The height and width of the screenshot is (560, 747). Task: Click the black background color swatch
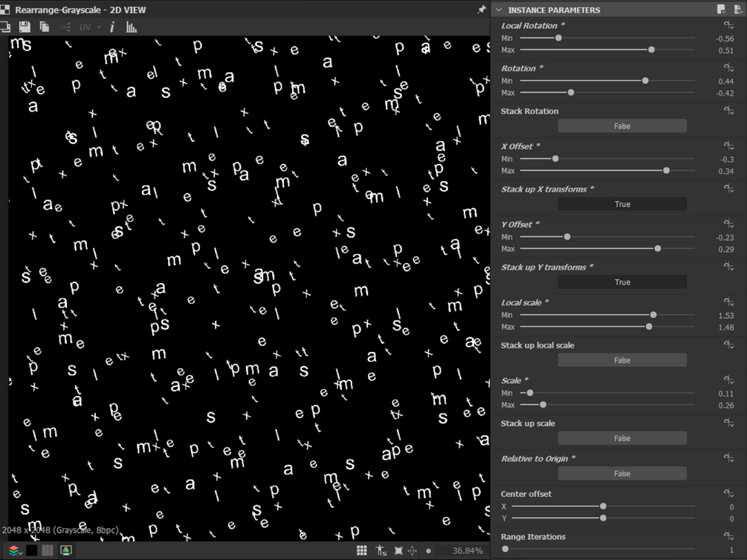31,551
